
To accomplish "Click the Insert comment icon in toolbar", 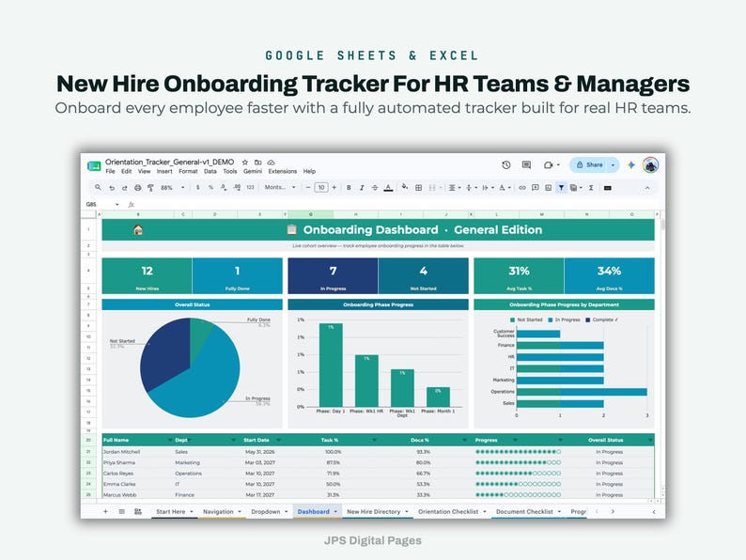I will tap(536, 188).
